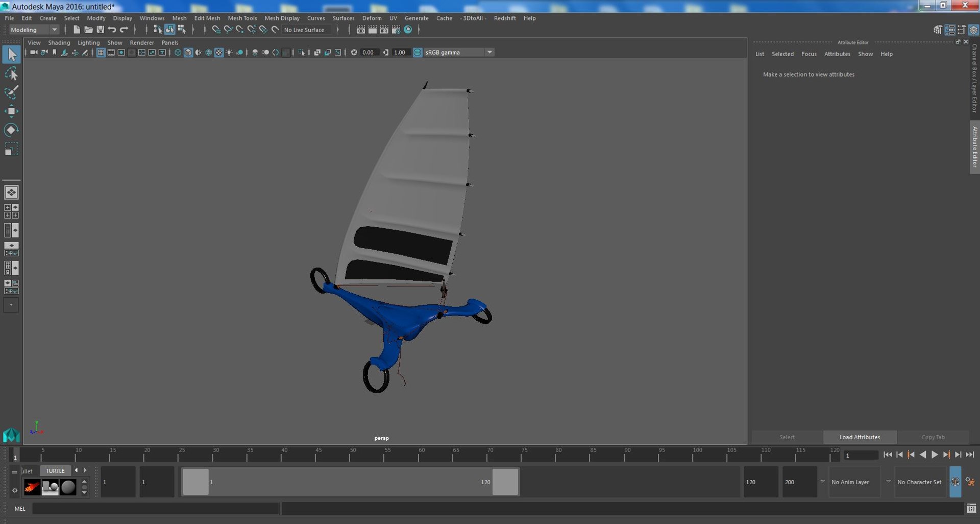Toggle view color management button

(418, 53)
